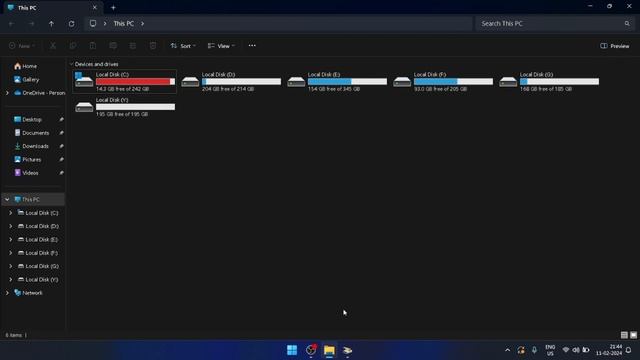Select Local Disk (F:) in sidebar tree
The width and height of the screenshot is (640, 360).
pos(38,253)
